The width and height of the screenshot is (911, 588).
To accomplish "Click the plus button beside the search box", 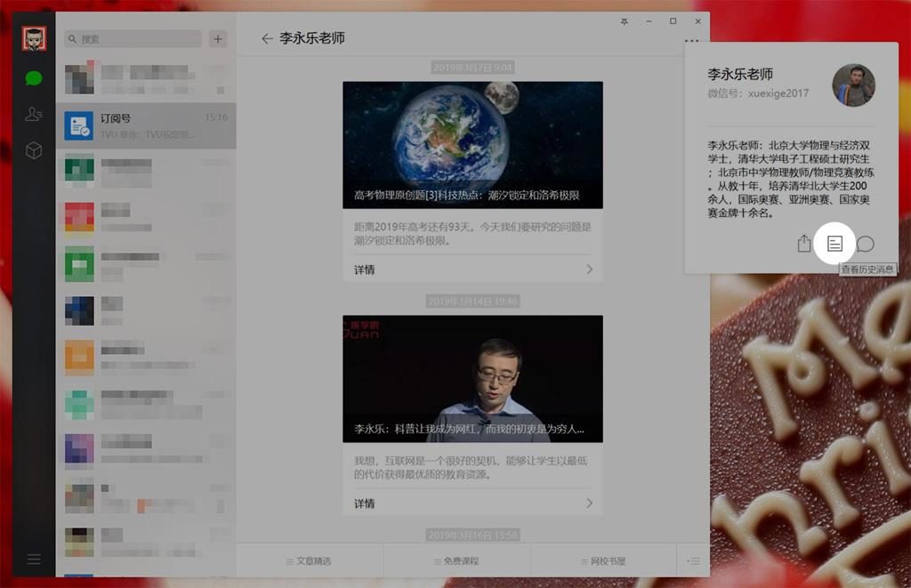I will tap(218, 39).
